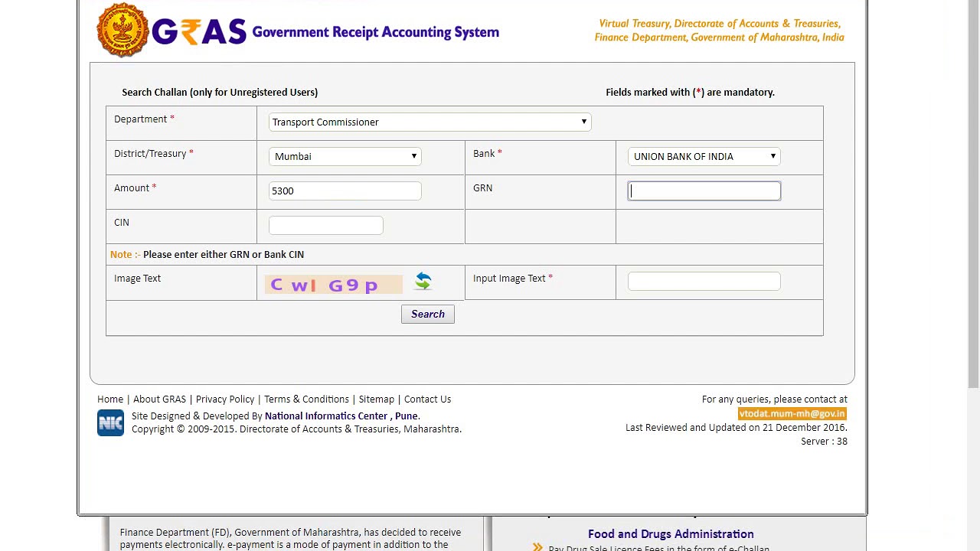Click the captcha image text
980x551 pixels.
tap(333, 285)
